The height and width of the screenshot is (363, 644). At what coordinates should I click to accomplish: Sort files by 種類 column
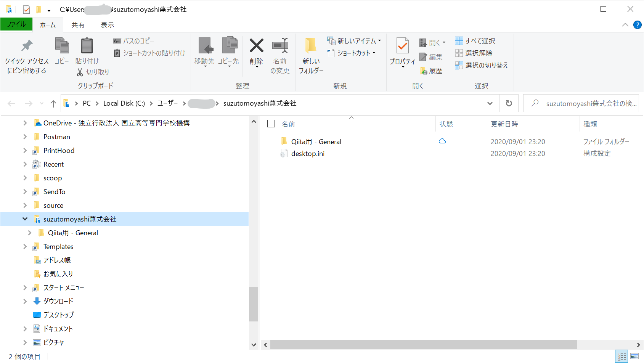[x=590, y=124]
